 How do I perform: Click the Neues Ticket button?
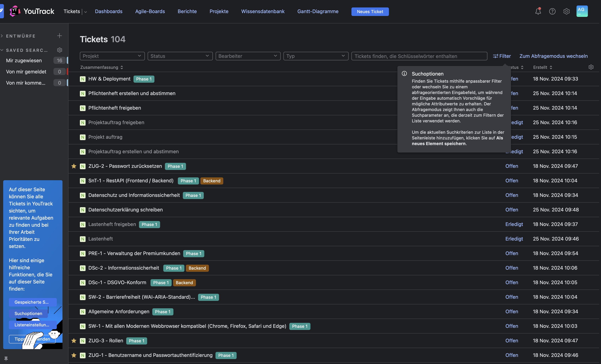coord(370,12)
